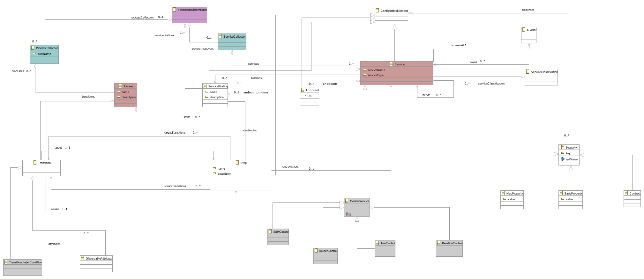Select the Owner class icon
Image resolution: width=644 pixels, height=279 pixels.
[524, 30]
